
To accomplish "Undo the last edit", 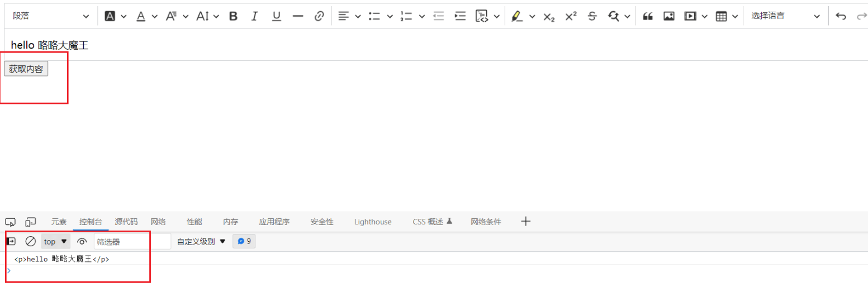I will [841, 16].
